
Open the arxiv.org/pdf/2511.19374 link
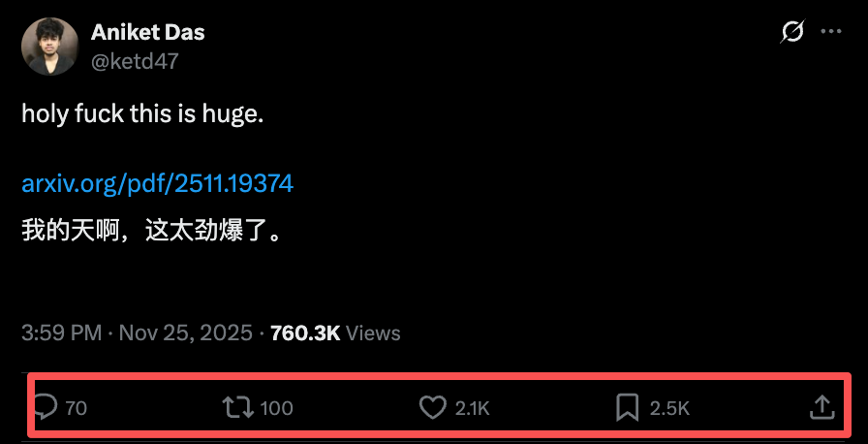click(x=157, y=183)
